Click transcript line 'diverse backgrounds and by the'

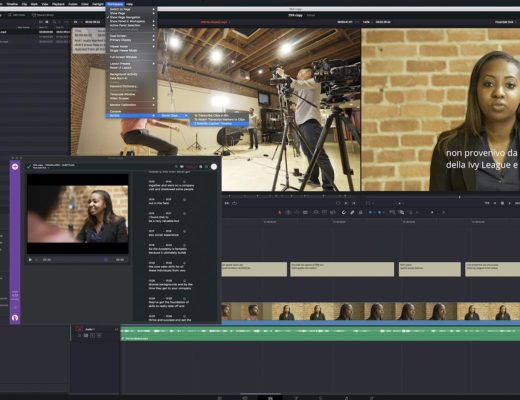pos(170,285)
